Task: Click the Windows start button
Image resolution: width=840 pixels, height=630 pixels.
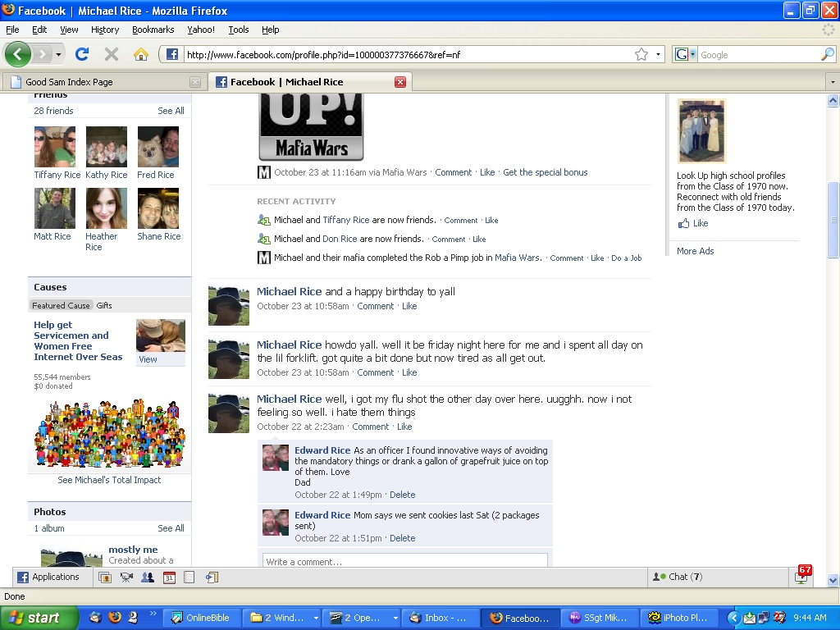Action: coord(39,618)
